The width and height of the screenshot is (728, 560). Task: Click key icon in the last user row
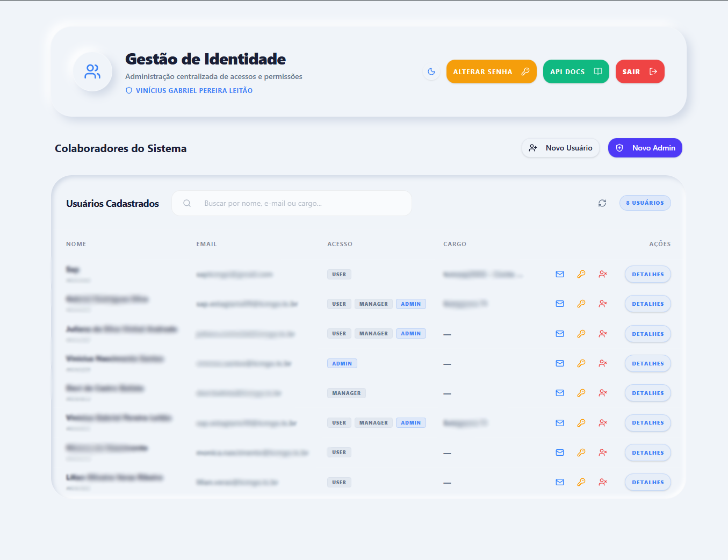(x=581, y=482)
